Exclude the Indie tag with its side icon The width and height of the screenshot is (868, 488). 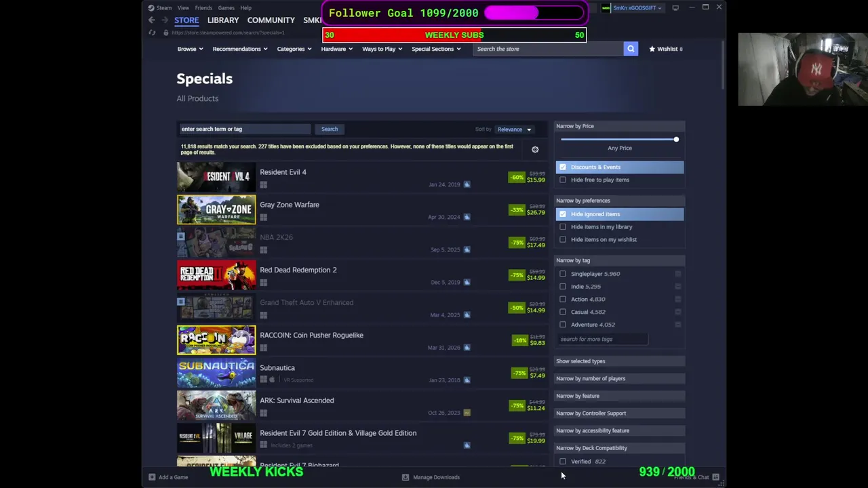coord(677,287)
